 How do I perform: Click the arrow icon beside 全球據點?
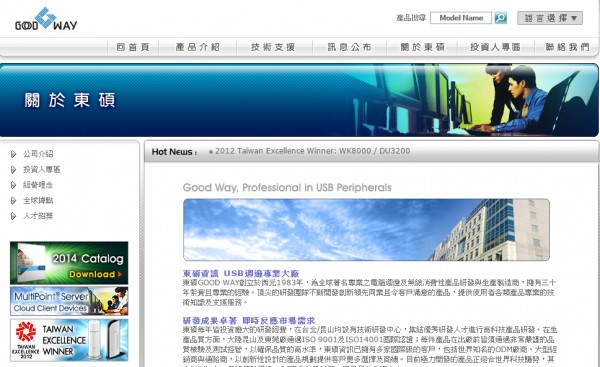(13, 200)
